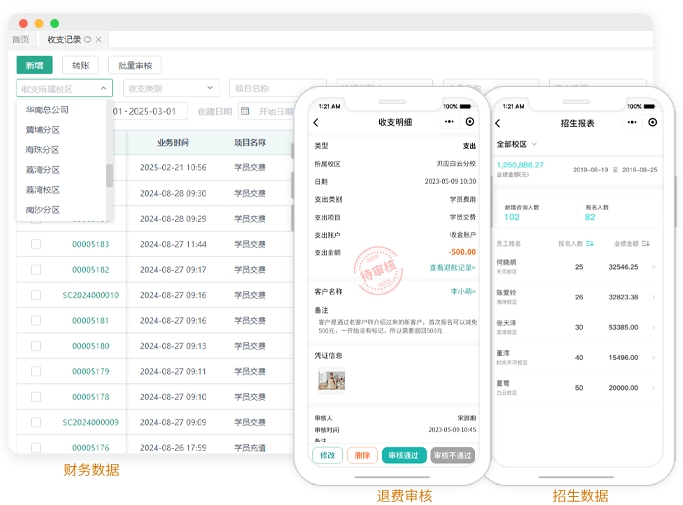Check the box for record 00005176

36,447
